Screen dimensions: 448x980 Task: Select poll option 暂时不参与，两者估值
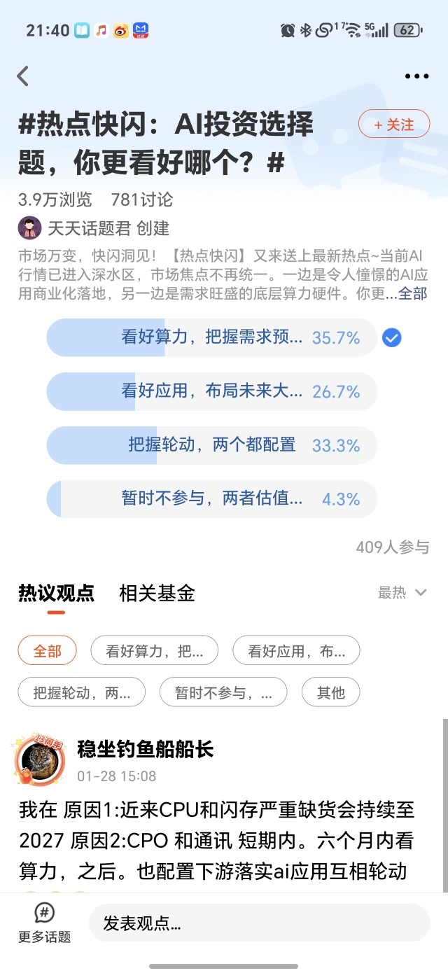click(x=212, y=499)
